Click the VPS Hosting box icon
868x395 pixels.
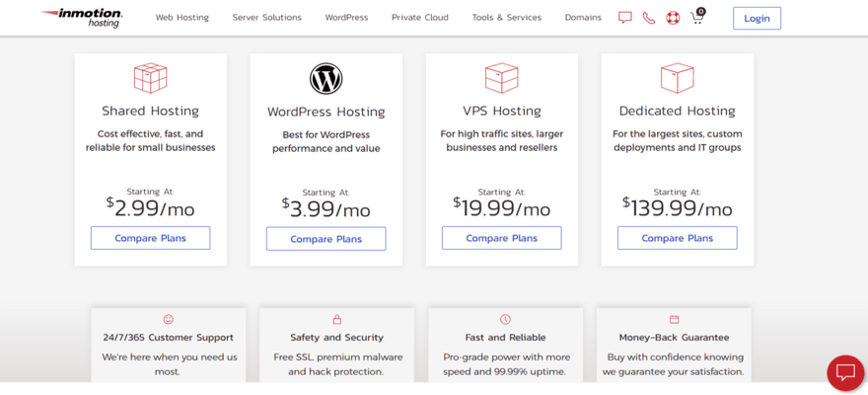[x=501, y=78]
